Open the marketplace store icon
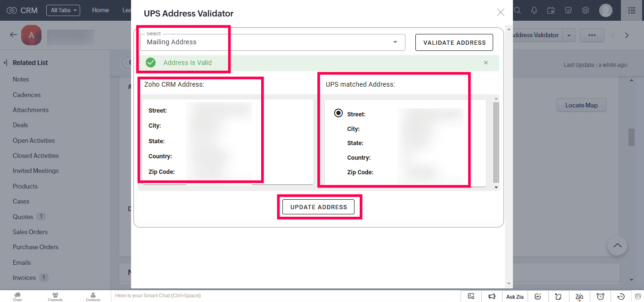The image size is (644, 302). tap(568, 10)
